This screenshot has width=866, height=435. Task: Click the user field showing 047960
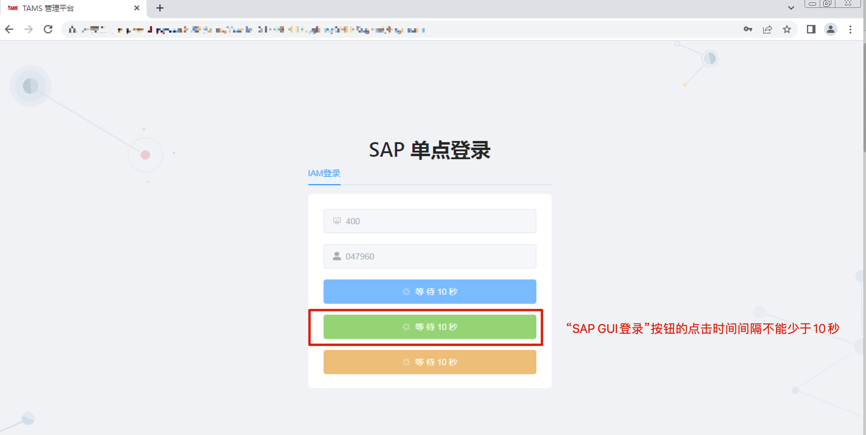(x=430, y=256)
